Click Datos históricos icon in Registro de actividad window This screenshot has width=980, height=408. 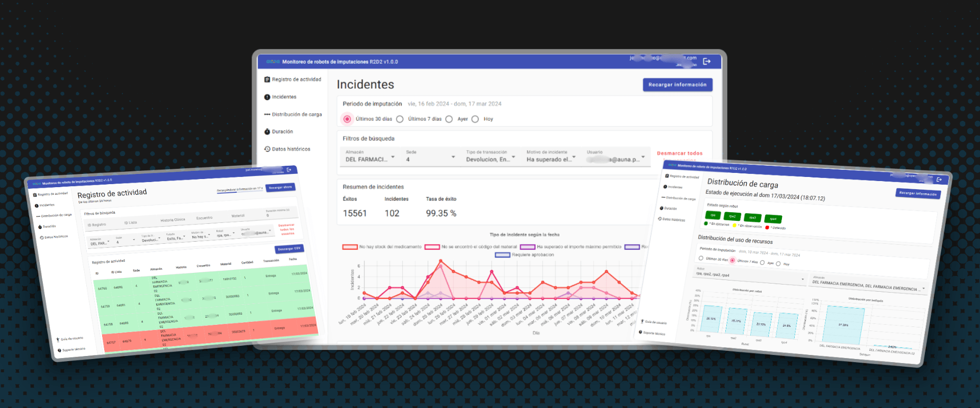pos(41,238)
